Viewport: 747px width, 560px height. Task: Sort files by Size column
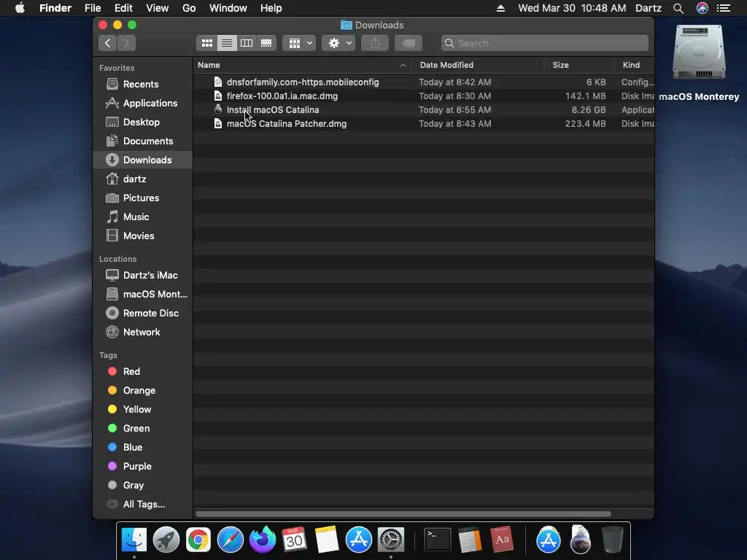578,65
